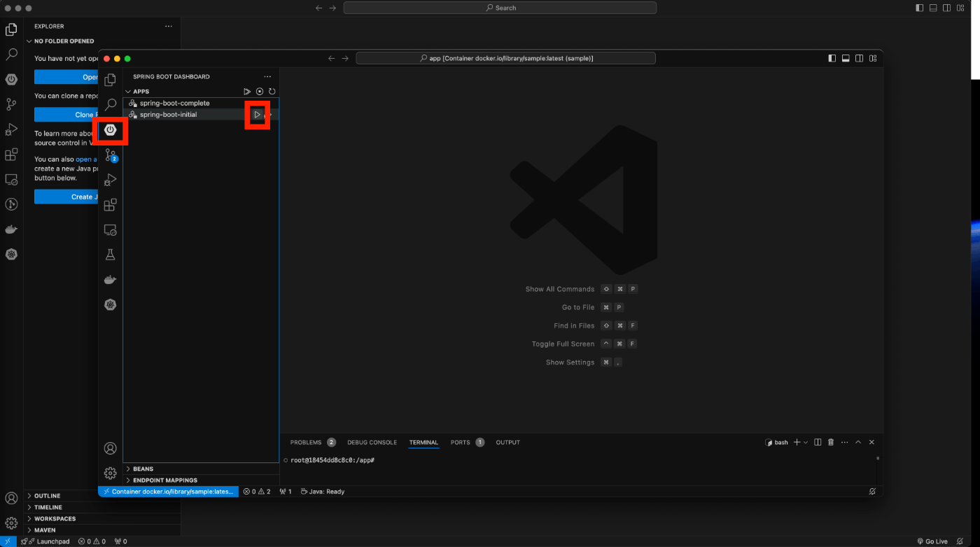Viewport: 980px width, 547px height.
Task: Split the terminal
Action: (x=818, y=442)
